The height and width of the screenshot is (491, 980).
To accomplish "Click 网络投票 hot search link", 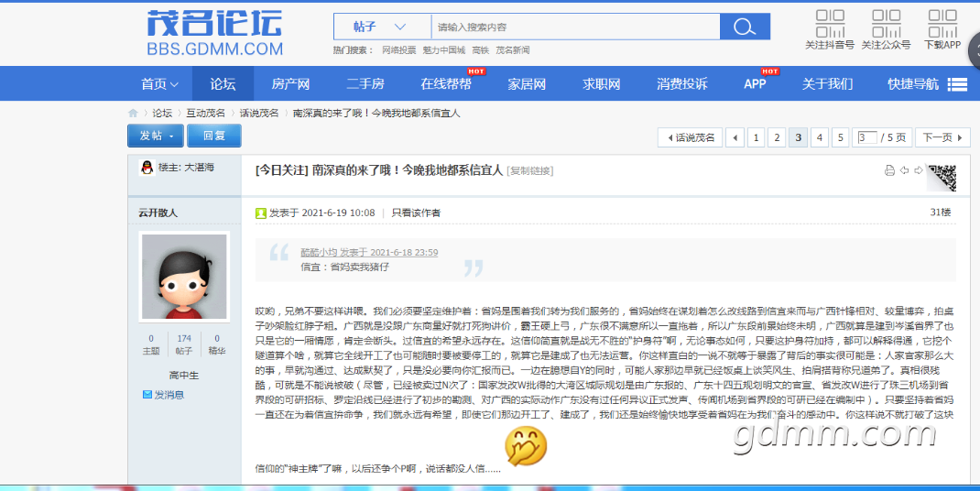I will (398, 50).
